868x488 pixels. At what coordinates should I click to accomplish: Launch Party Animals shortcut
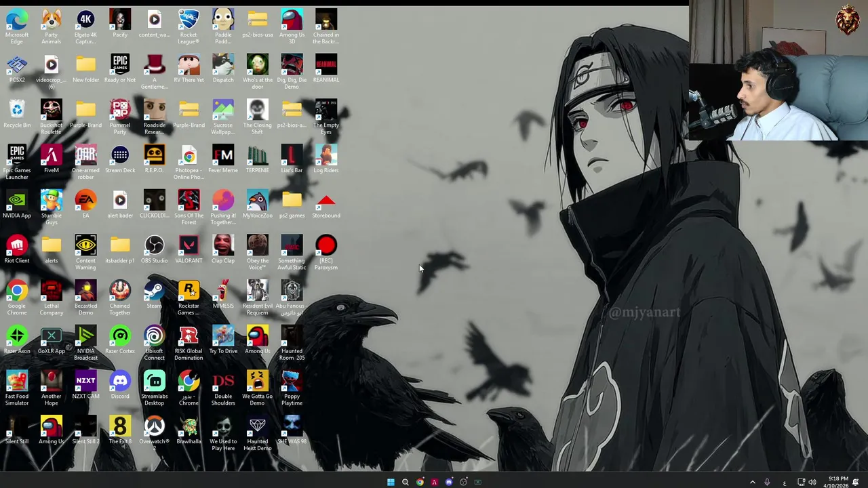click(52, 26)
